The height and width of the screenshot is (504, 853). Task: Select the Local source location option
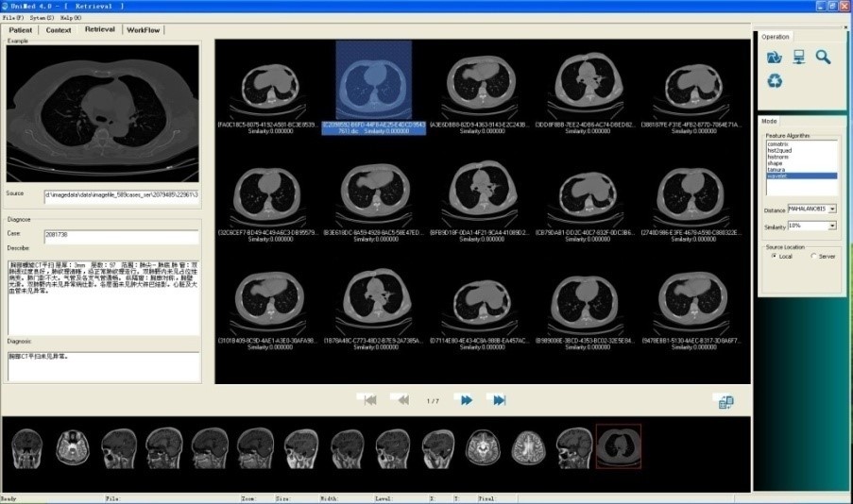775,256
